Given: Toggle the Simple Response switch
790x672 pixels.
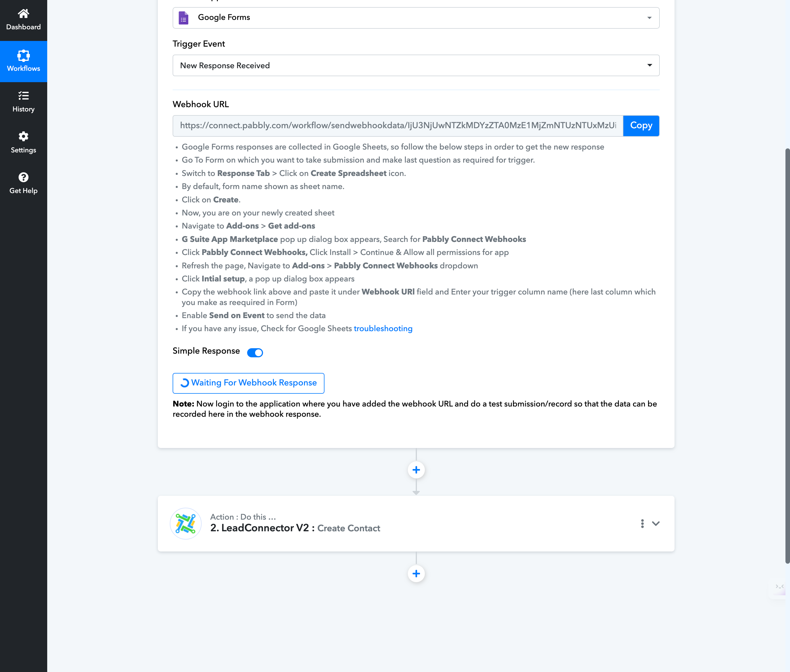Looking at the screenshot, I should [255, 352].
